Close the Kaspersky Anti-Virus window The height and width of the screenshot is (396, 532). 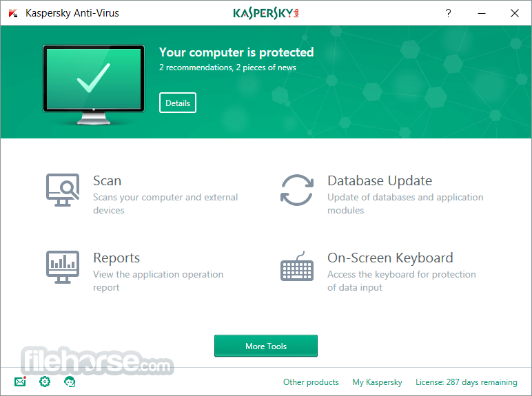coord(515,13)
